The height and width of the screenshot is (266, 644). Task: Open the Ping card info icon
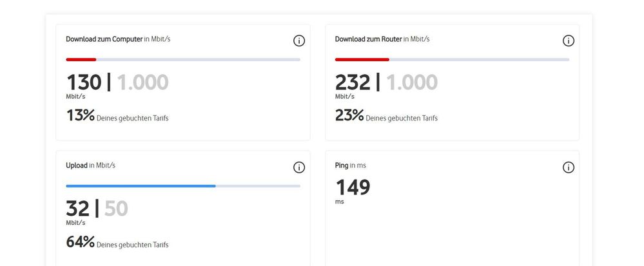[x=568, y=167]
